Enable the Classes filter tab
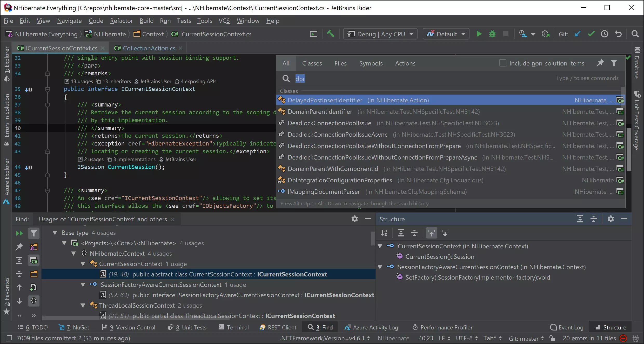Screen dimensions: 644x344 pos(312,63)
